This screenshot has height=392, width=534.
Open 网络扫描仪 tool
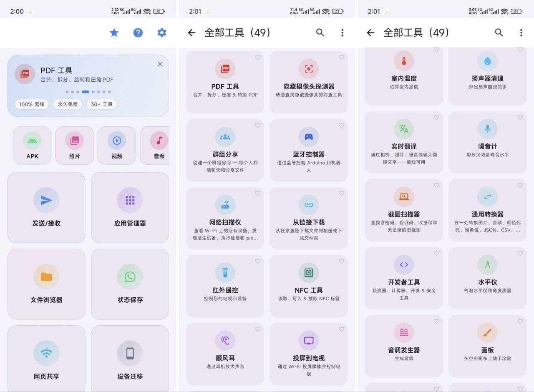(x=225, y=218)
